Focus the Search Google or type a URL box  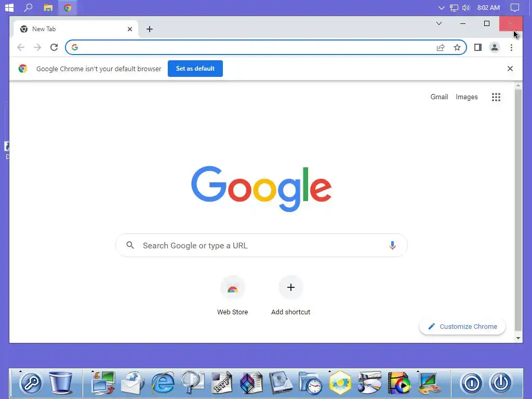click(261, 245)
